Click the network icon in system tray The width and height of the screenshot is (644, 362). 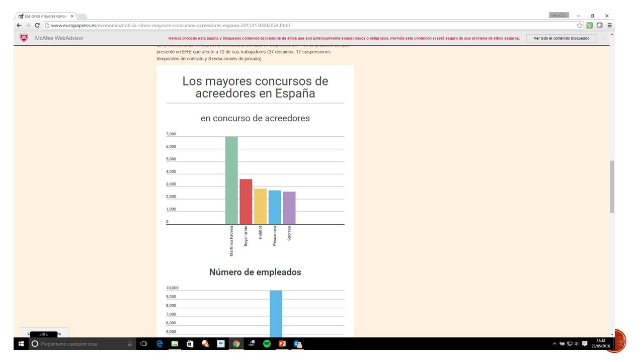[x=570, y=344]
